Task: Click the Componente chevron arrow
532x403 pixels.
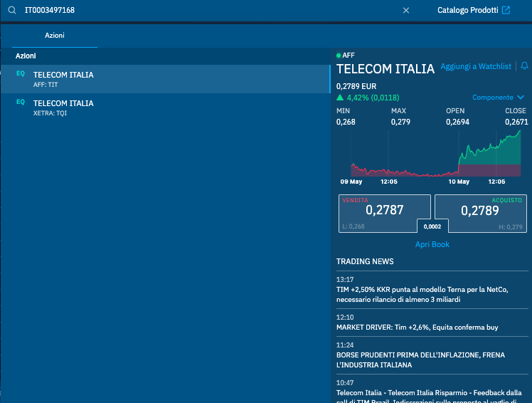Action: pyautogui.click(x=521, y=98)
